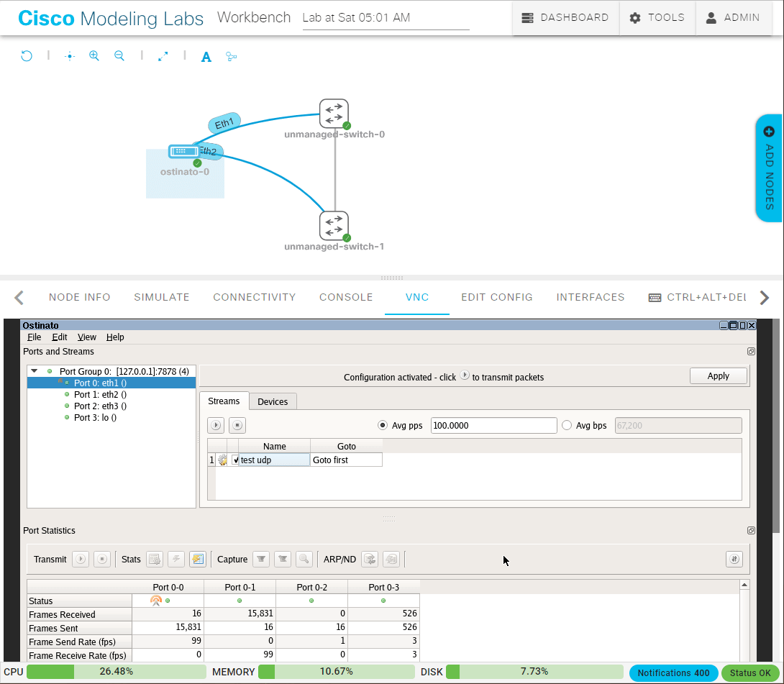Viewport: 784px width, 684px height.
Task: Click the horizontal pane divider handle
Action: [392, 278]
